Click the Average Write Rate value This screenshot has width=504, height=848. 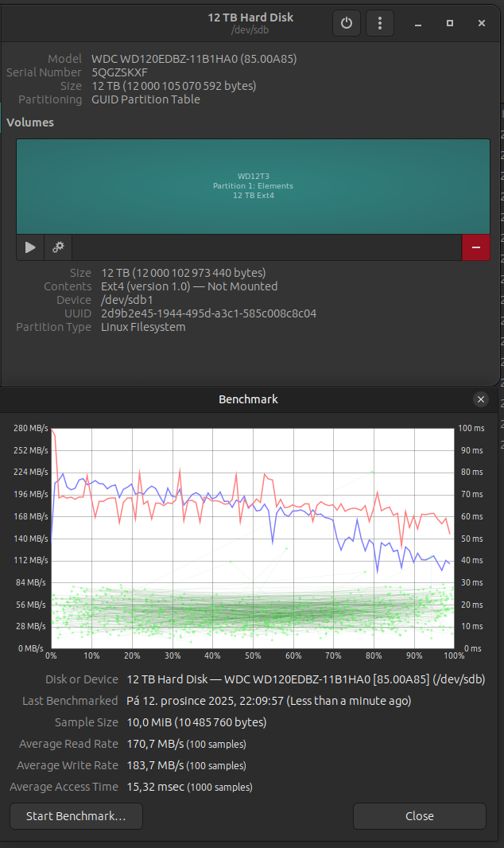coord(155,765)
